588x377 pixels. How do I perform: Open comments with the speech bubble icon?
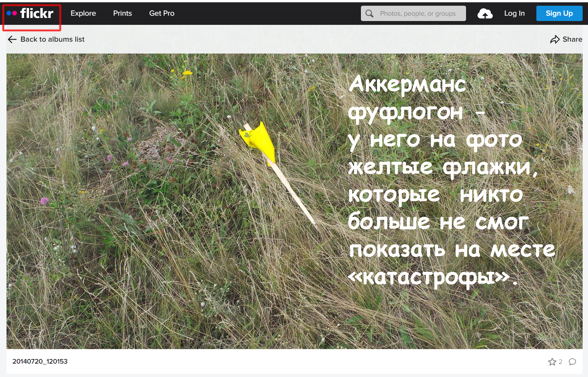pos(572,362)
